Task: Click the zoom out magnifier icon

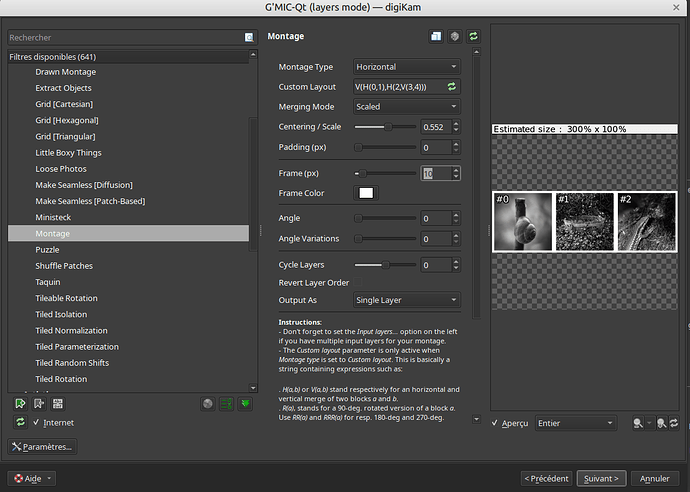Action: (638, 423)
